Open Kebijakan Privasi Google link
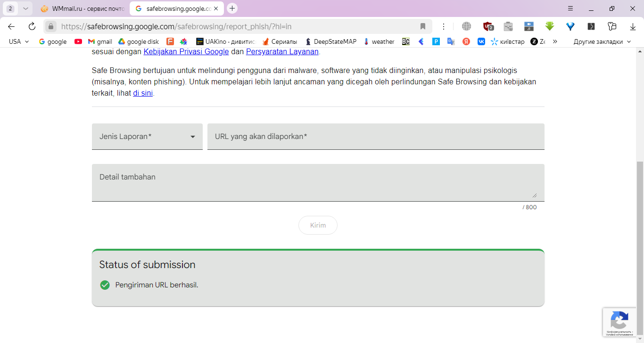The image size is (644, 343). [x=186, y=52]
